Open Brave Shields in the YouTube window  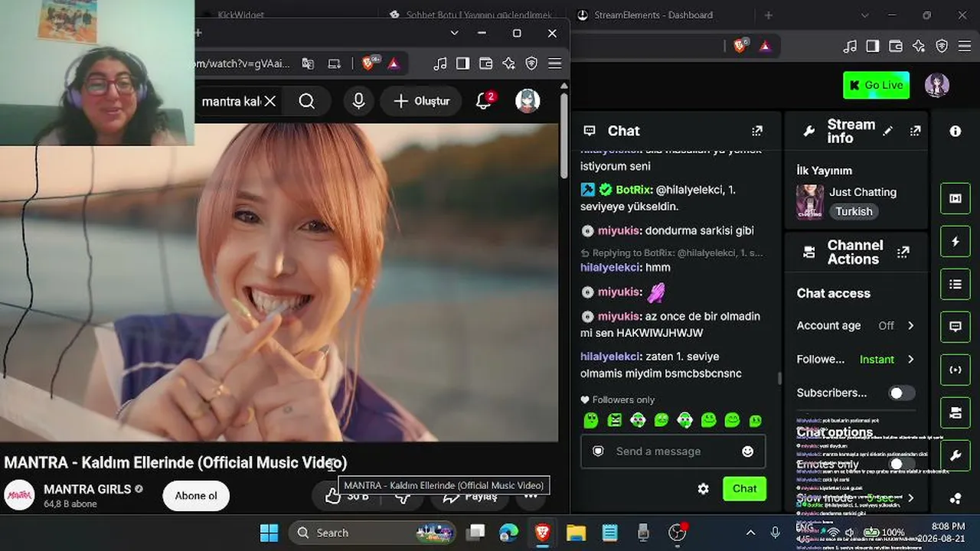[x=369, y=64]
